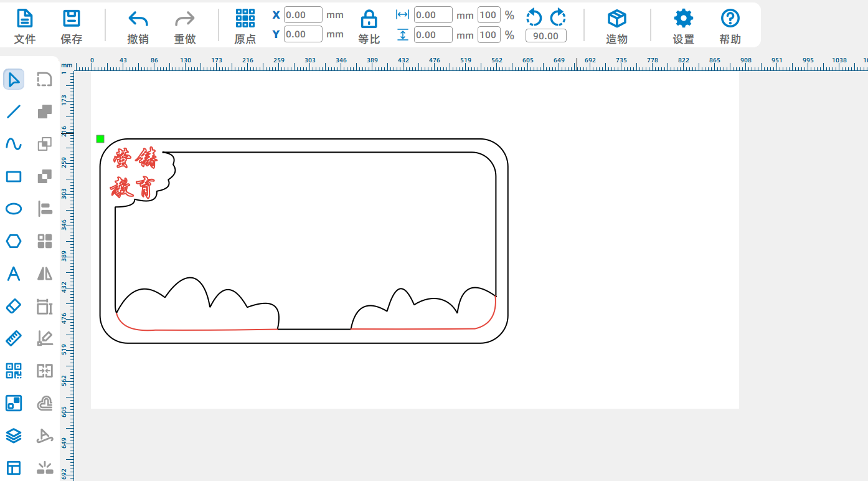Open the 文件 file menu
Viewport: 868px width, 481px height.
(25, 26)
